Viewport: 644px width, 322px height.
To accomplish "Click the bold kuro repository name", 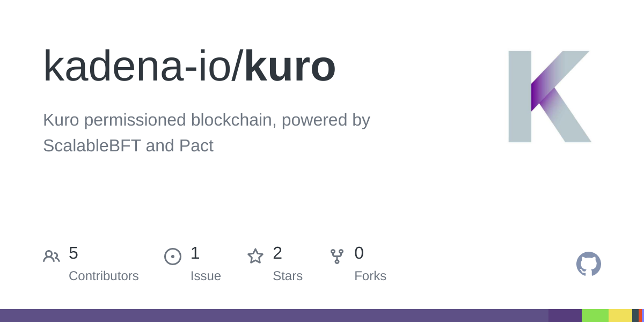I will coord(290,67).
